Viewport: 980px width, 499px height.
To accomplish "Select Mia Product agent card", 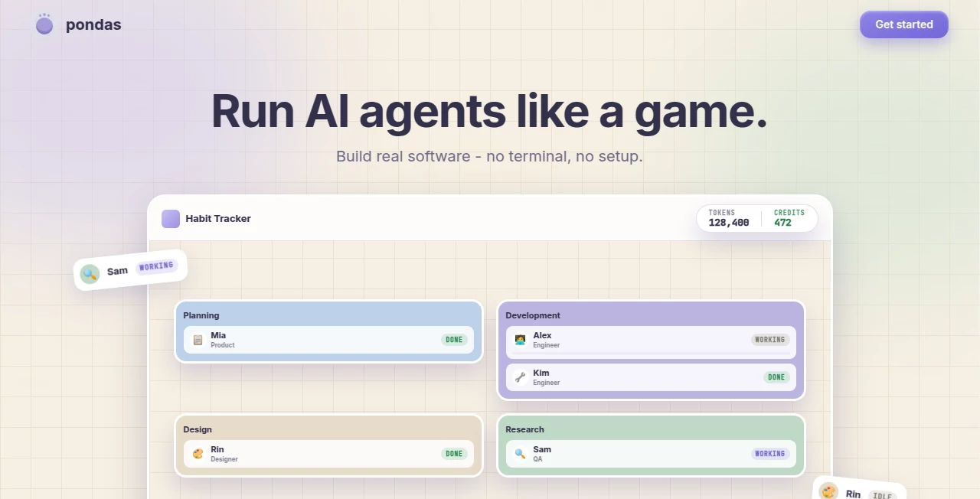I will click(x=328, y=340).
